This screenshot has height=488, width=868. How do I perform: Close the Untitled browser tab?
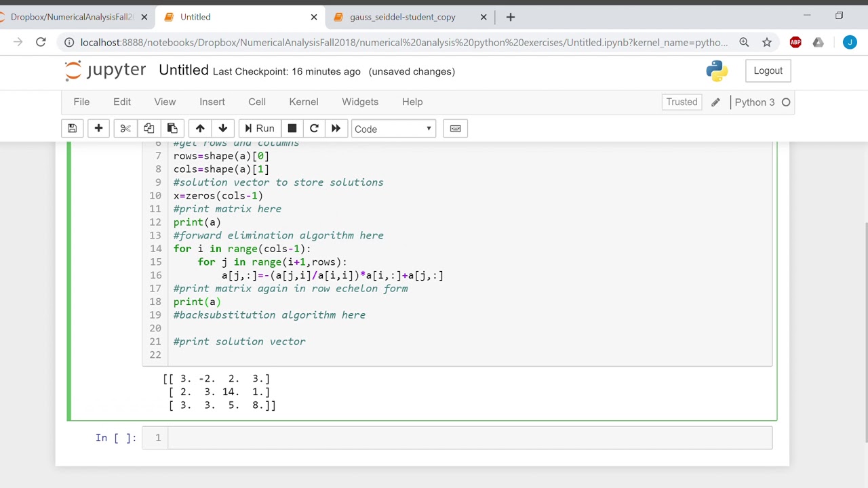[x=314, y=17]
